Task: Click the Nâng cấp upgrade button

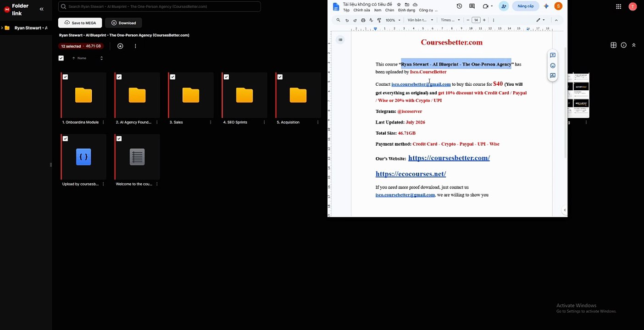Action: (x=525, y=6)
